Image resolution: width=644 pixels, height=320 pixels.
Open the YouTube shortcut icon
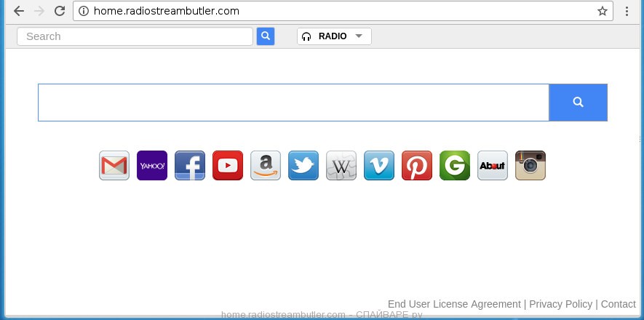pyautogui.click(x=228, y=165)
